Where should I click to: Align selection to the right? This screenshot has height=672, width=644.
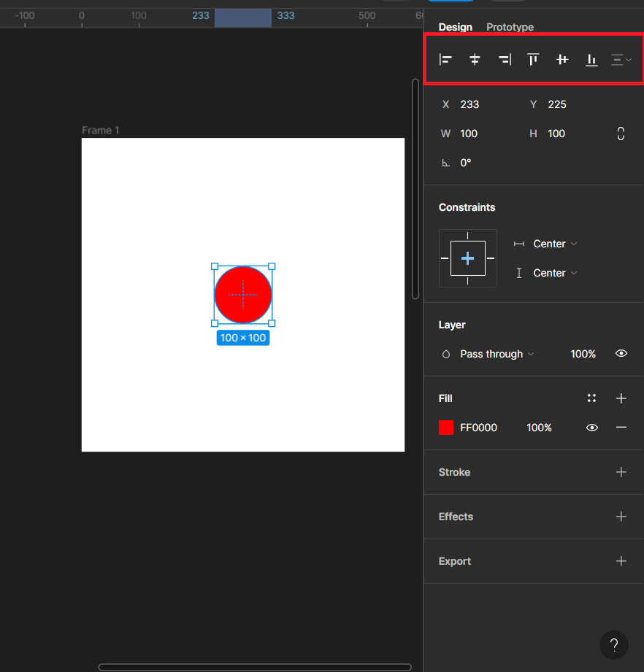[x=505, y=60]
